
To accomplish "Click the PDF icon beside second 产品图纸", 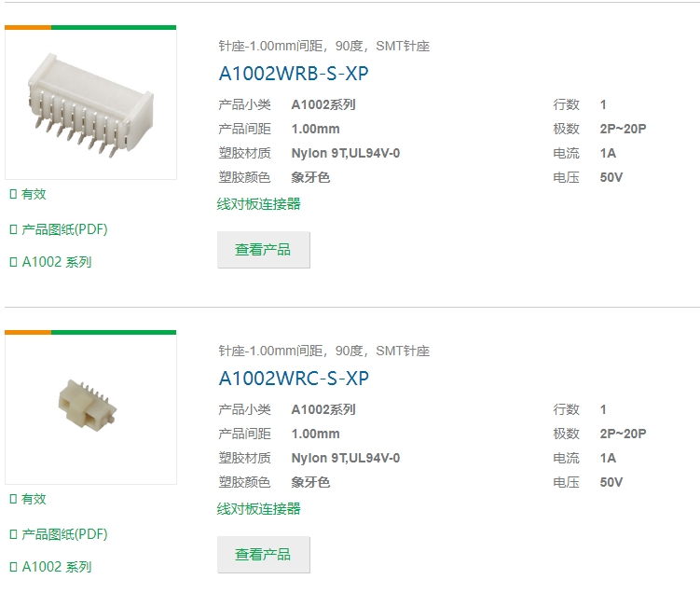I will tap(13, 534).
